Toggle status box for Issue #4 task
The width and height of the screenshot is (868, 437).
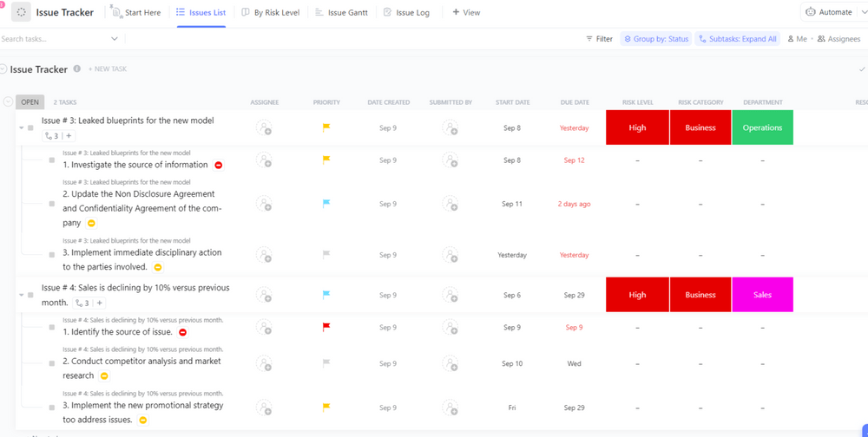(x=30, y=296)
